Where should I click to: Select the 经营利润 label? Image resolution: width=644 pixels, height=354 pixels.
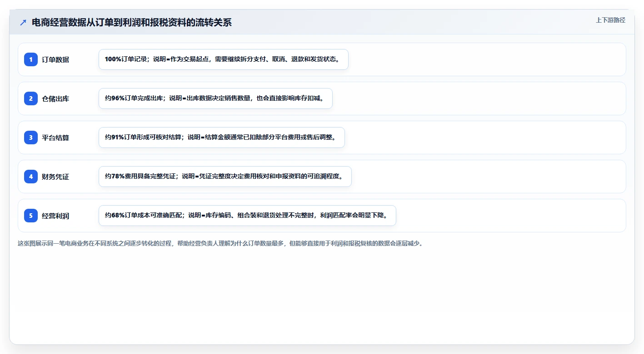click(x=55, y=216)
